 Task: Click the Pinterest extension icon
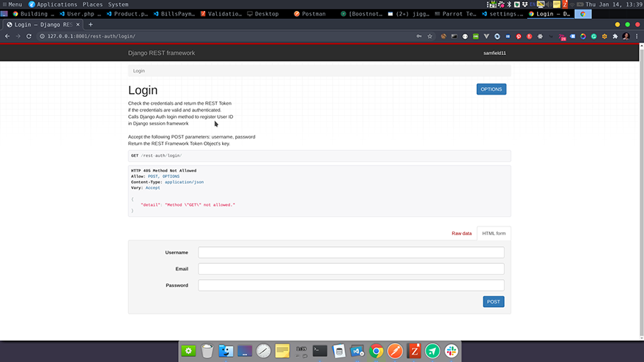coord(519,36)
